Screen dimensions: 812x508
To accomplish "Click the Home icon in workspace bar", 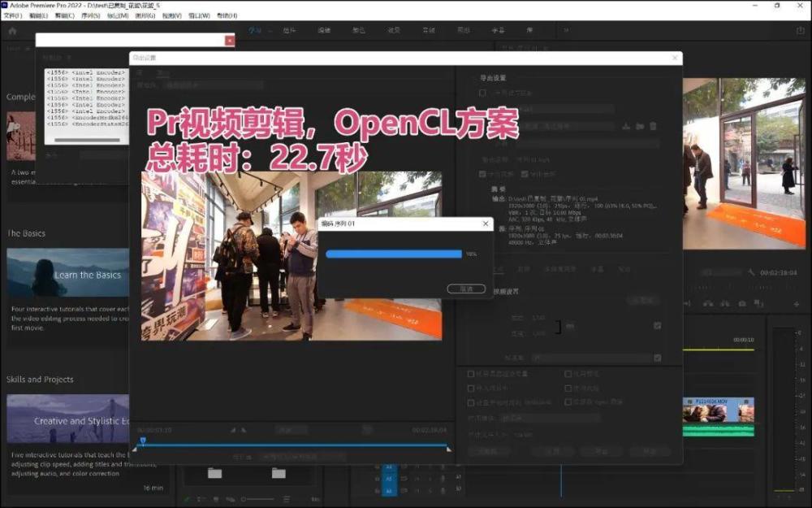I will [x=12, y=31].
